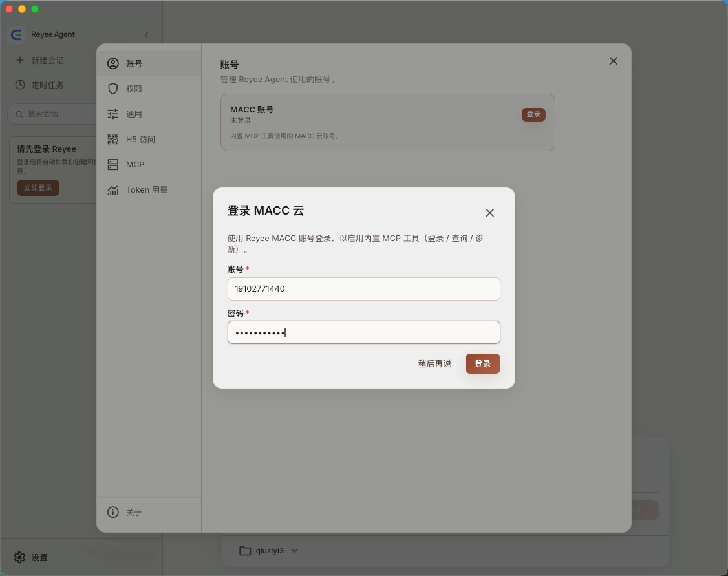
Task: Click the clock icon beside 定时任务
Action: tap(20, 85)
